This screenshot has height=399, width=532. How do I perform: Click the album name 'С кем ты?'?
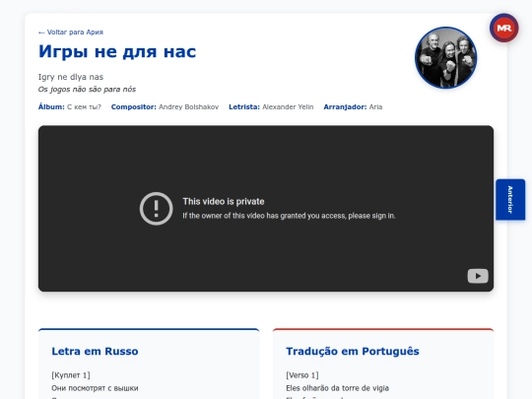[x=84, y=106]
